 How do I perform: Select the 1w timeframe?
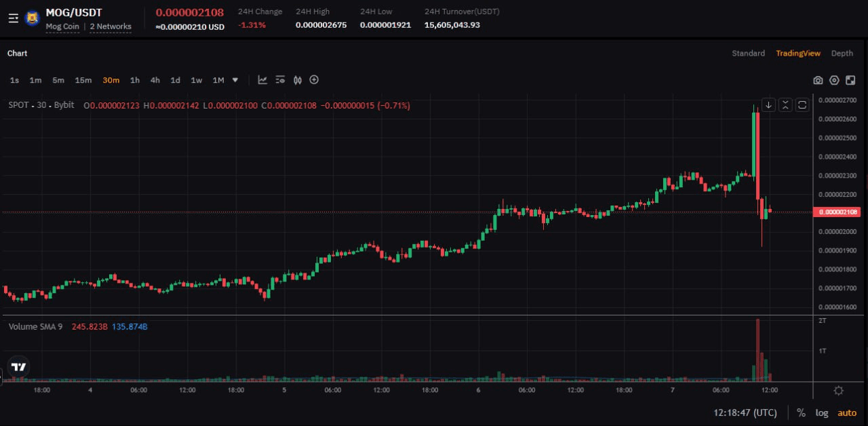196,80
